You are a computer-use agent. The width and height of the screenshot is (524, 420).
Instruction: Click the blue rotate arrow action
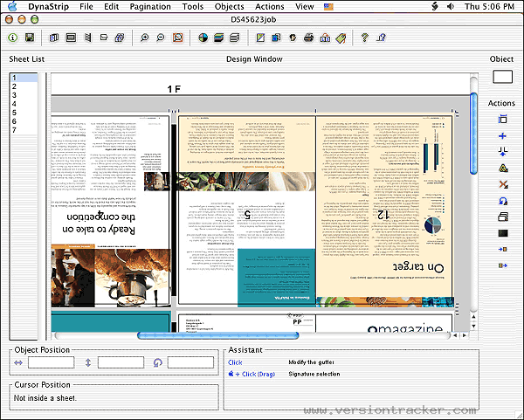(503, 201)
